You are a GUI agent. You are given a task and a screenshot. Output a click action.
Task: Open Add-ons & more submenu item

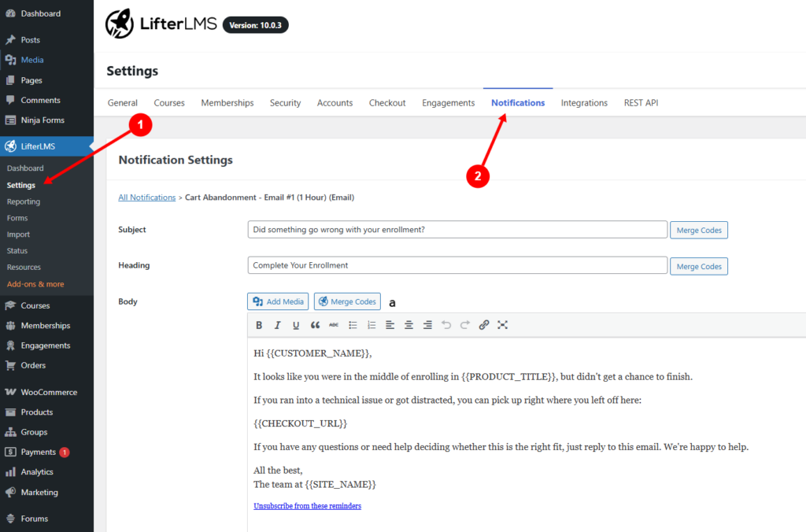(35, 284)
